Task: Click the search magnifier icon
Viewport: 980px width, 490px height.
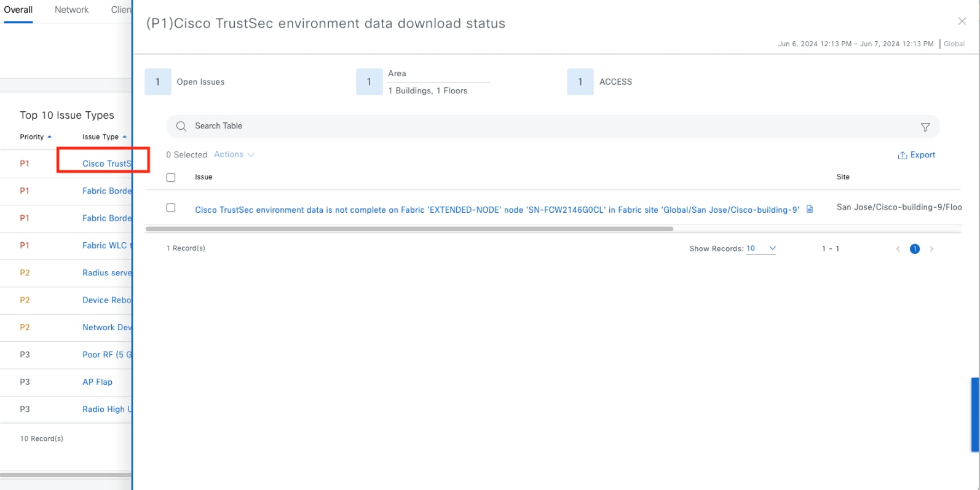Action: (x=181, y=126)
